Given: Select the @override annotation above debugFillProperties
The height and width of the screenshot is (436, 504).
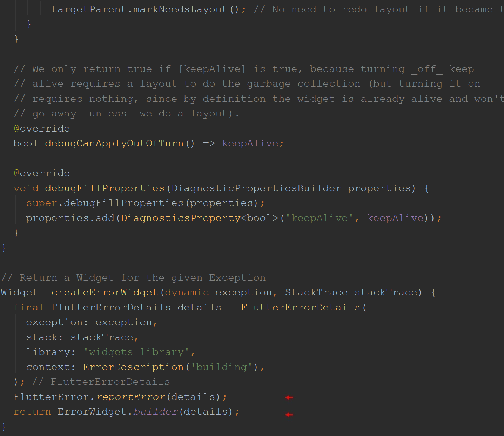Looking at the screenshot, I should click(x=41, y=173).
